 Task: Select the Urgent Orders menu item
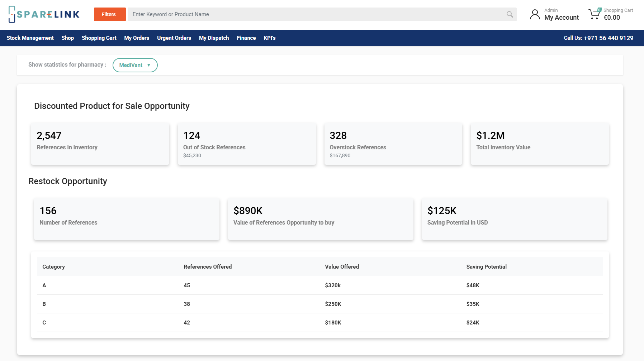pyautogui.click(x=174, y=38)
